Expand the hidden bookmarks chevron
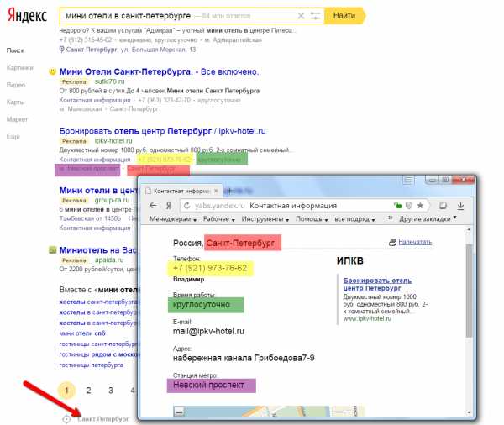The height and width of the screenshot is (425, 504). 391,218
